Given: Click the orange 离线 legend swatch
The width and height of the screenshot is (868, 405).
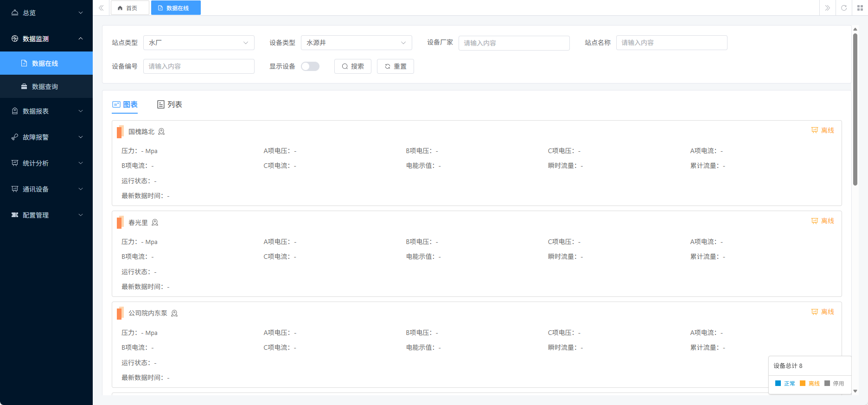Looking at the screenshot, I should point(803,383).
